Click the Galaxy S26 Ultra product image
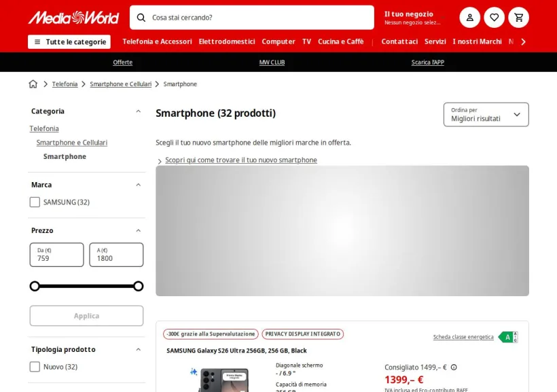The height and width of the screenshot is (392, 557). point(223,380)
